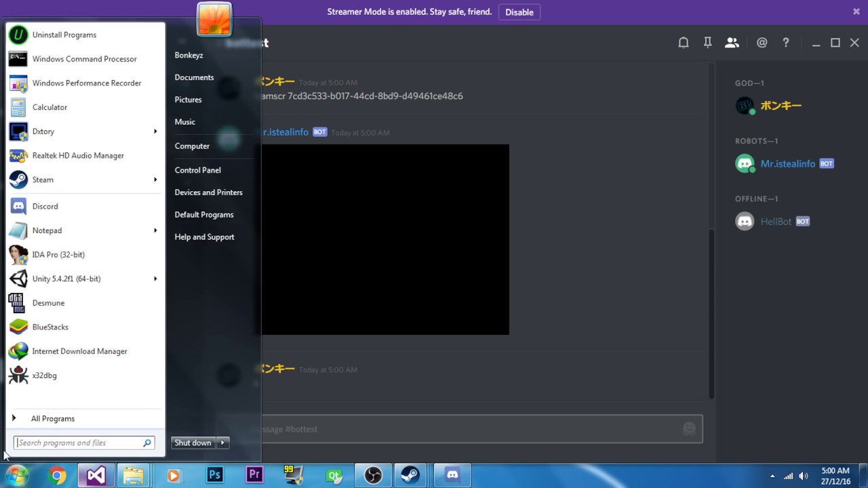Expand Steam jump list arrow
This screenshot has height=488, width=868.
[155, 180]
